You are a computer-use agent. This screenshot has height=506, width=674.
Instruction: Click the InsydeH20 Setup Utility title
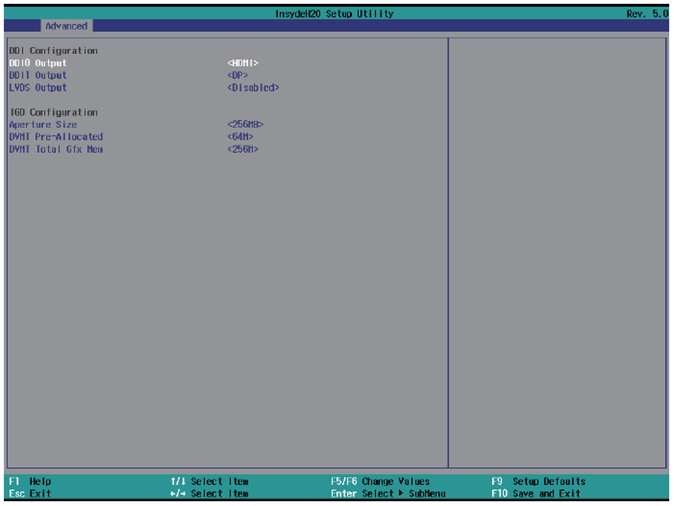tap(334, 14)
